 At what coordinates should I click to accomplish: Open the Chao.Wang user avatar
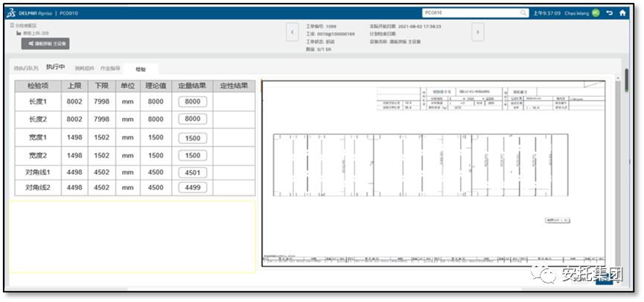[596, 13]
